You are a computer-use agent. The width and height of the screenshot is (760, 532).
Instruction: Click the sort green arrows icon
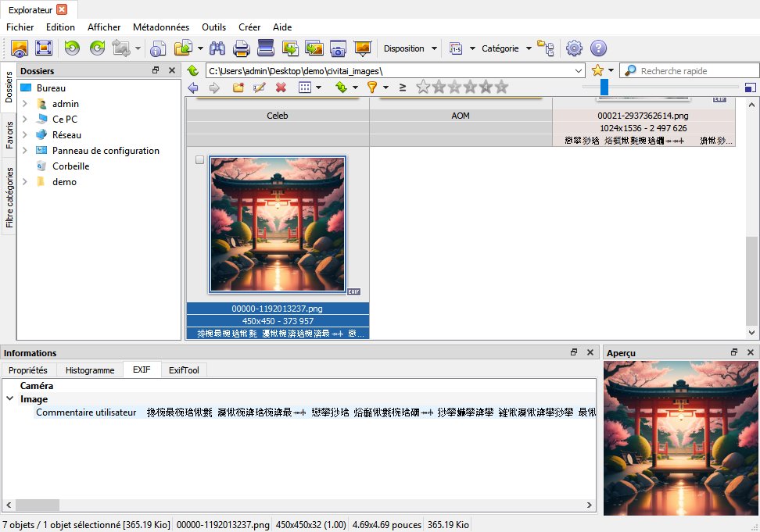341,87
